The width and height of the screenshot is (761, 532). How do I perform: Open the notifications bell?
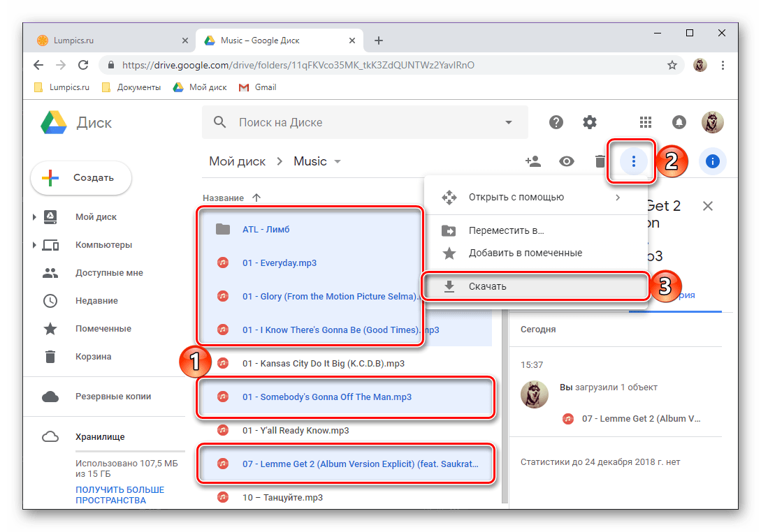(x=679, y=122)
